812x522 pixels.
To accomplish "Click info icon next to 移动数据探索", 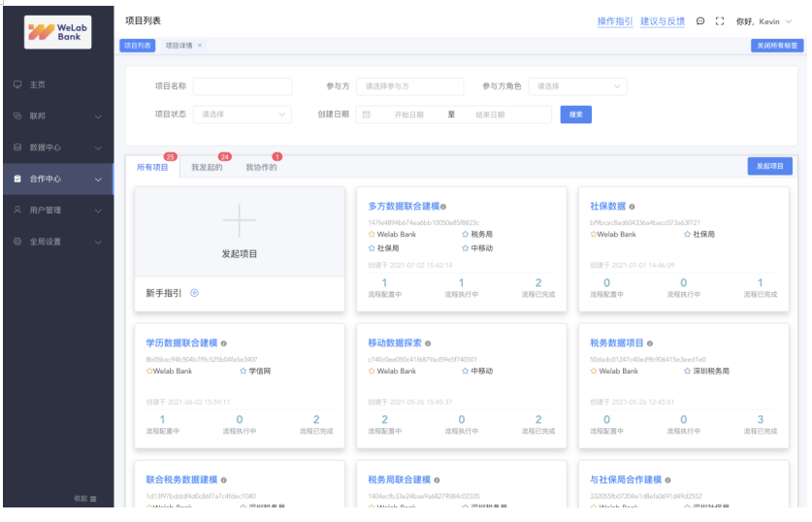I will click(428, 343).
